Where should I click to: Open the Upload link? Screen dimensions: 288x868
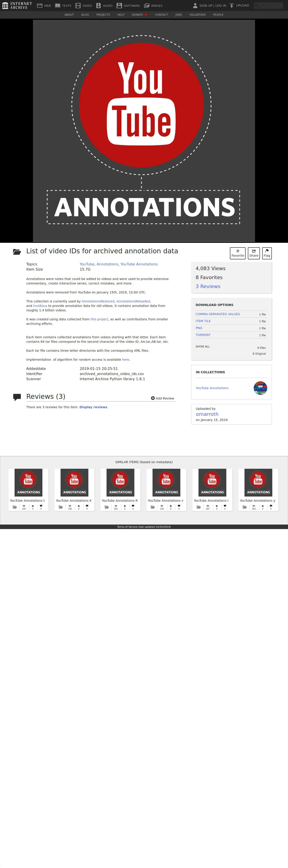click(242, 5)
